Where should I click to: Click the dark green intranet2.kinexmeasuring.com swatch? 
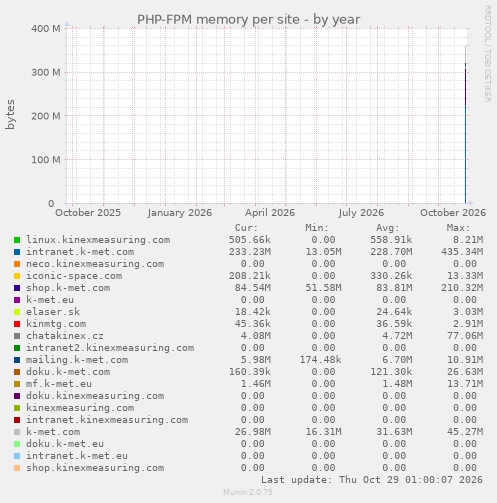(17, 348)
